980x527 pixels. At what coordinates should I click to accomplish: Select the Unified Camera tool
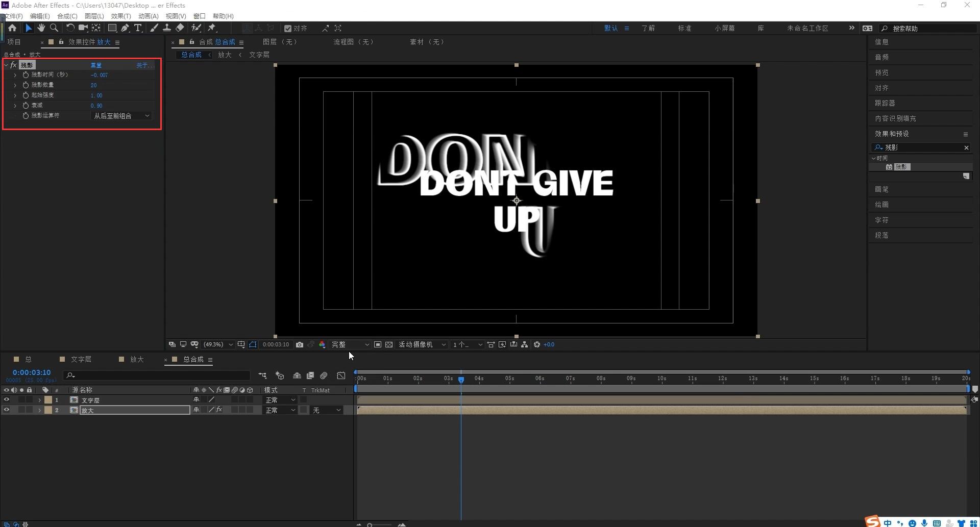coord(83,28)
